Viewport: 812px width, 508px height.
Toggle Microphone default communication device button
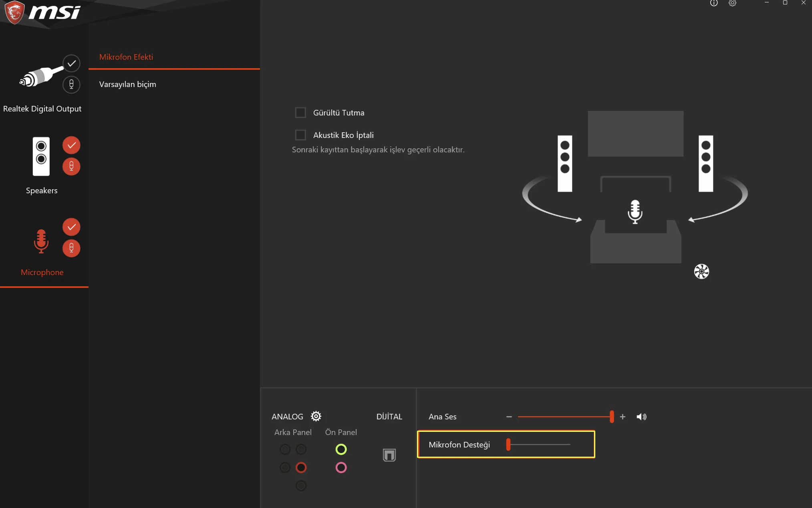[71, 248]
